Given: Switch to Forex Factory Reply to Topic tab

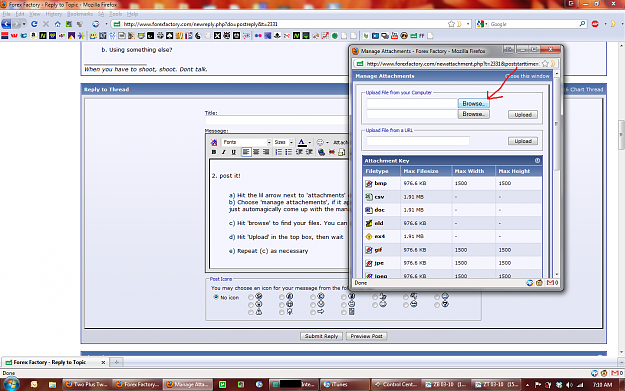Looking at the screenshot, I should (x=55, y=362).
